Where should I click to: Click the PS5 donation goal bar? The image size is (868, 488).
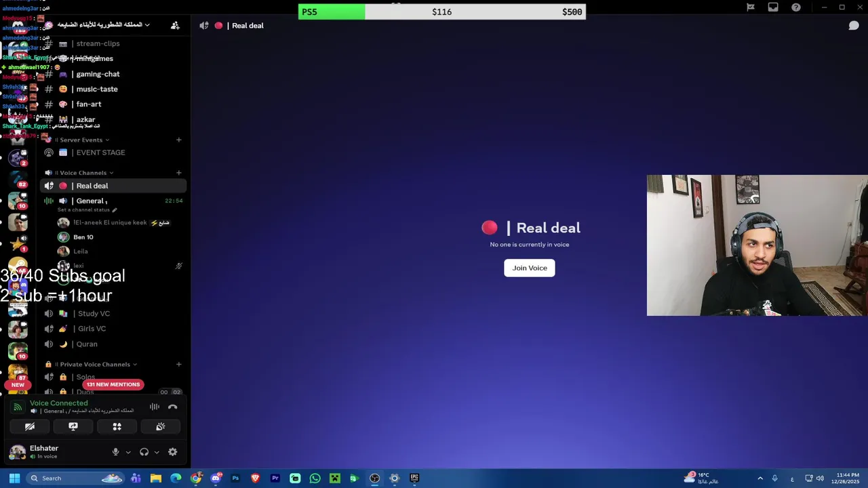point(441,12)
